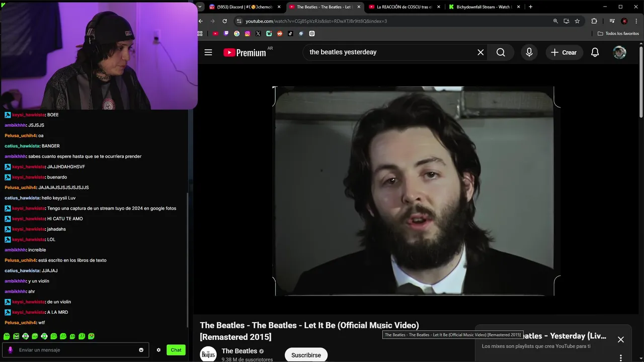This screenshot has height=362, width=644.
Task: Run search with the magnifier button
Action: 501,52
